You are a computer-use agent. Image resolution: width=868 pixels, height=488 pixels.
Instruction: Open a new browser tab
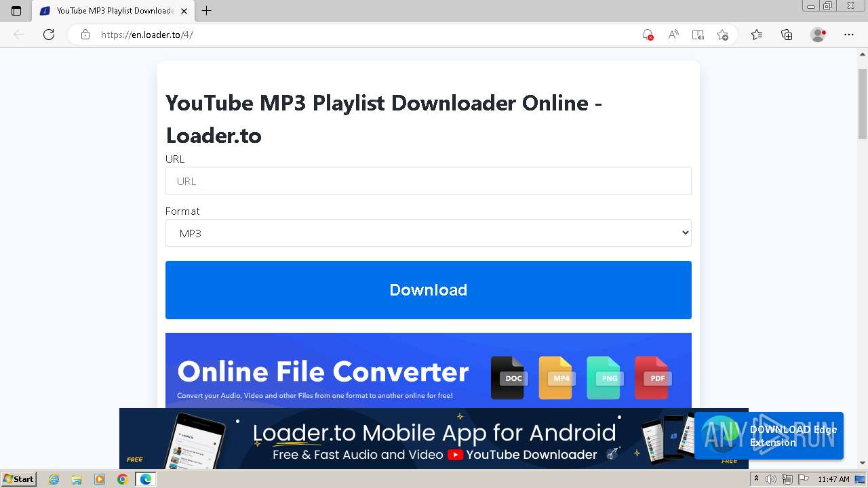point(207,11)
